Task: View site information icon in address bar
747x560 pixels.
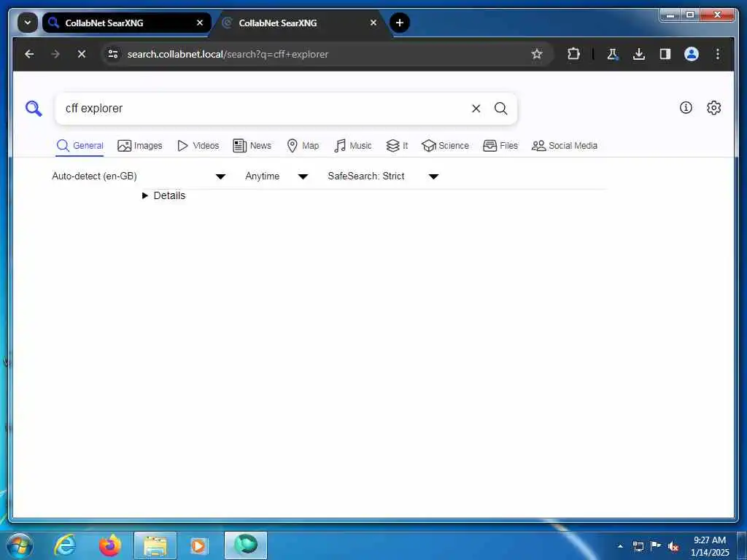Action: [113, 54]
